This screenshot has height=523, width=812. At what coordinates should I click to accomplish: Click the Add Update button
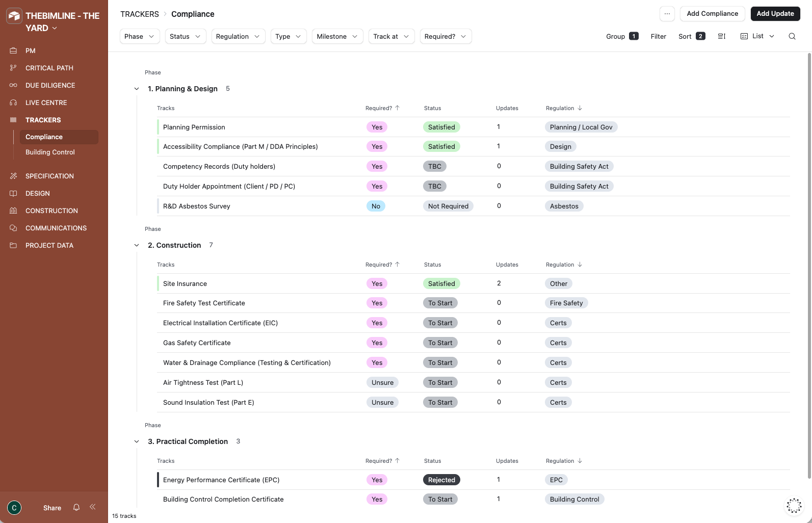775,14
